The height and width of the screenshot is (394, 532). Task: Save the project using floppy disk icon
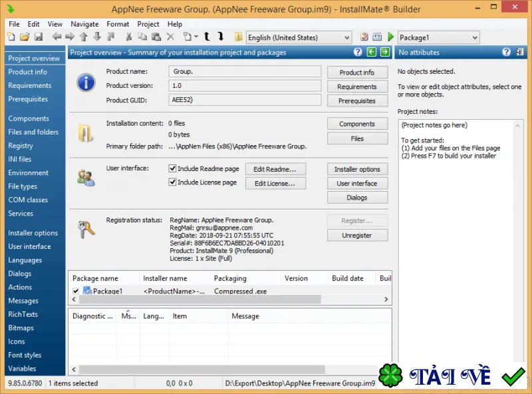pyautogui.click(x=39, y=37)
